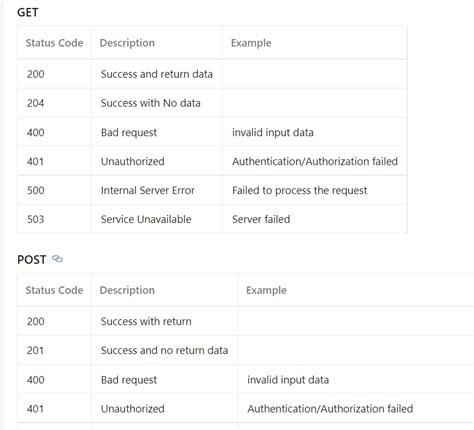Select 'Success with return' description cell
Viewport: 474px width, 430px height.
tap(146, 321)
